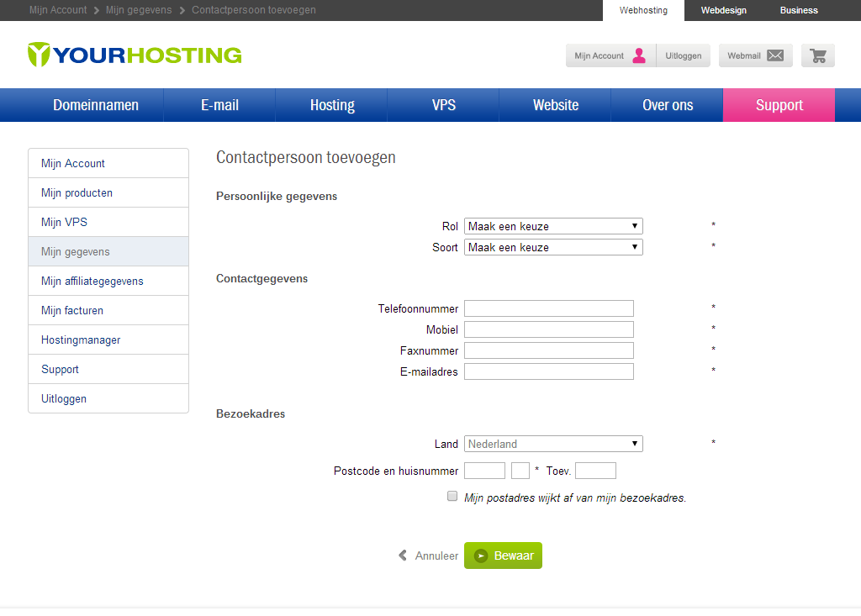861x616 pixels.
Task: Open Hostingmanager from the sidebar
Action: point(81,340)
